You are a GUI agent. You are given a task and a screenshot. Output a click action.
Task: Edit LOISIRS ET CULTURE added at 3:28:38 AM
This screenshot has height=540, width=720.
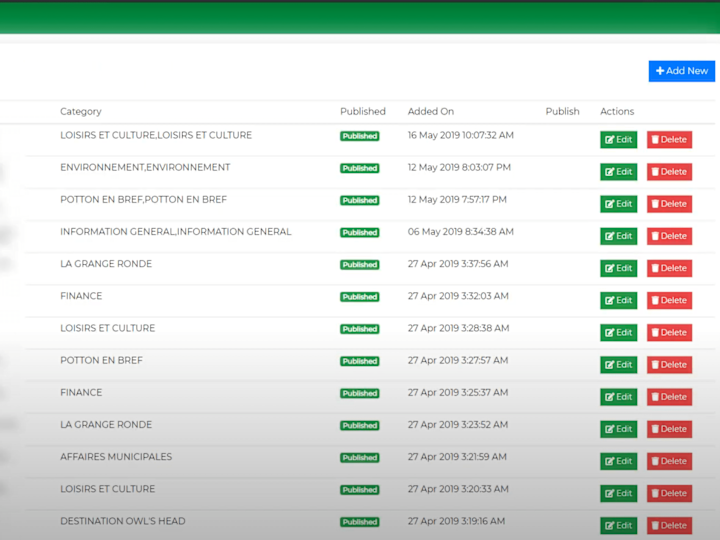point(619,332)
